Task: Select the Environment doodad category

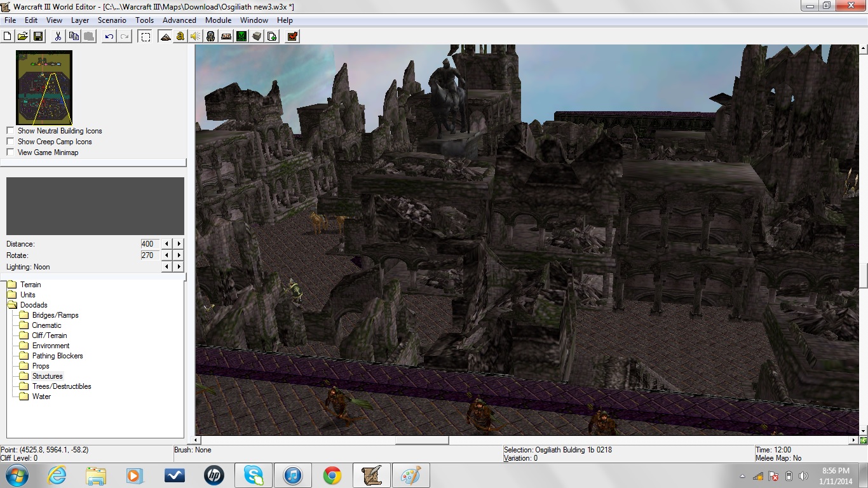Action: pyautogui.click(x=51, y=346)
